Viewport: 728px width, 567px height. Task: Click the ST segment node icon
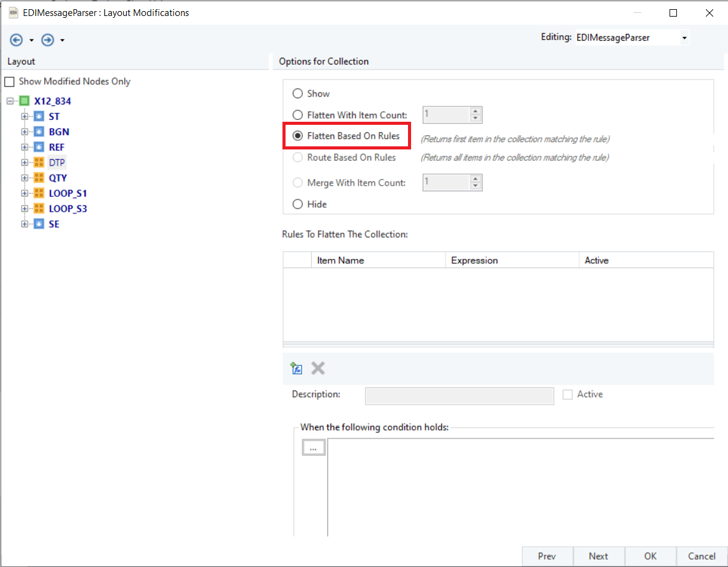coord(39,116)
